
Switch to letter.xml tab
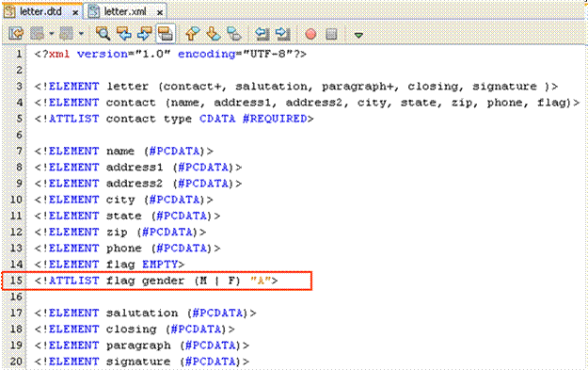[125, 11]
